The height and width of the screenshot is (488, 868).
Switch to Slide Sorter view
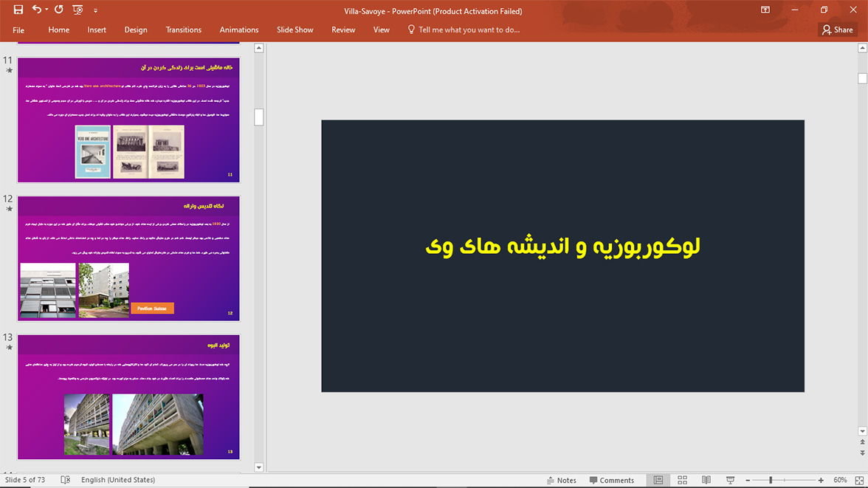point(682,480)
